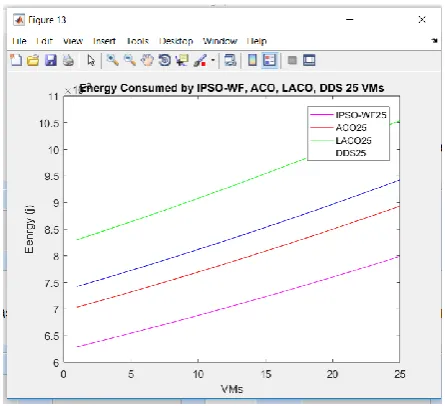Screen dimensions: 445x406
Task: Click the green LACO curve in the plot
Action: tap(198, 198)
